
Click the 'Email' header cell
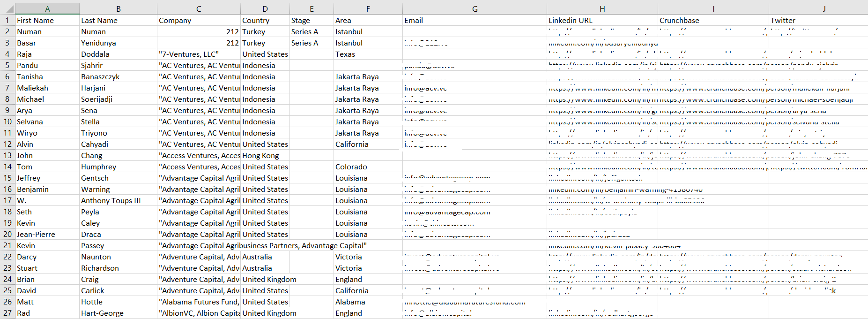(x=475, y=20)
